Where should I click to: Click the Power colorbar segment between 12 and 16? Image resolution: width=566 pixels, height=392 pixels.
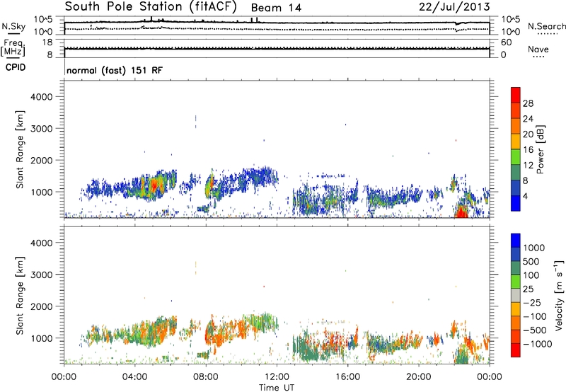point(516,156)
